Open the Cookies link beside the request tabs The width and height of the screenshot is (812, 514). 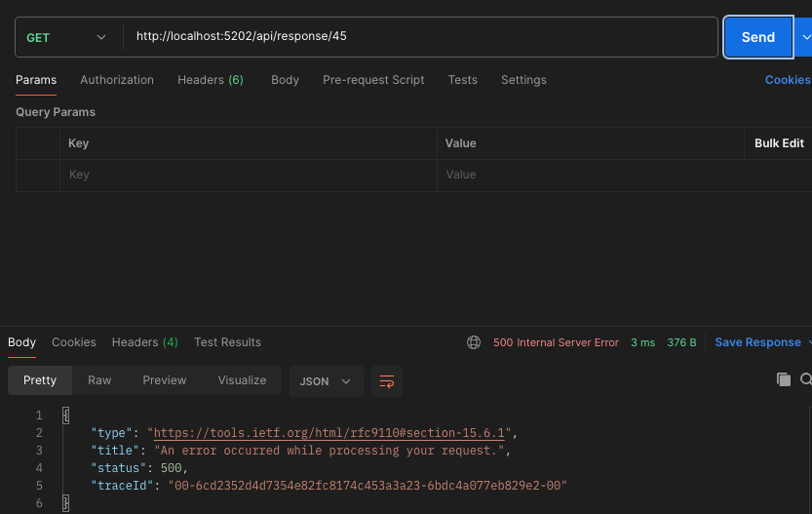[788, 80]
